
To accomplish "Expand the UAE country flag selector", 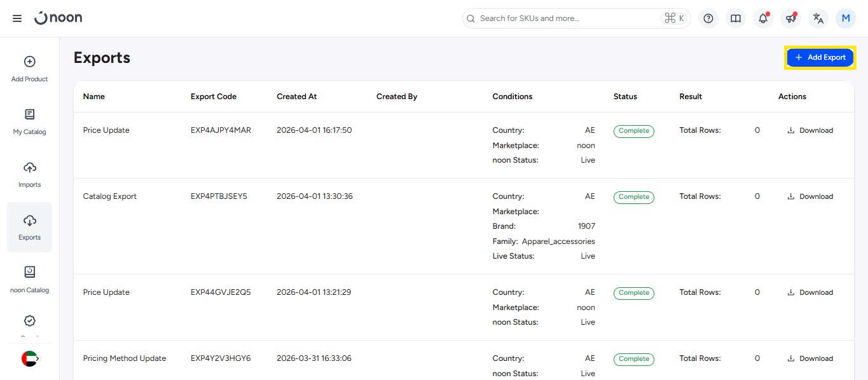I will tap(29, 358).
